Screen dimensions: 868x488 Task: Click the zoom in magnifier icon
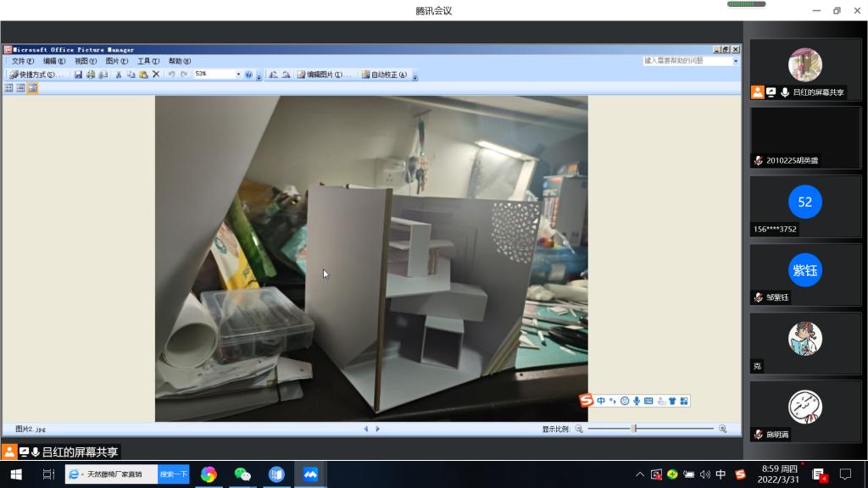pos(722,429)
